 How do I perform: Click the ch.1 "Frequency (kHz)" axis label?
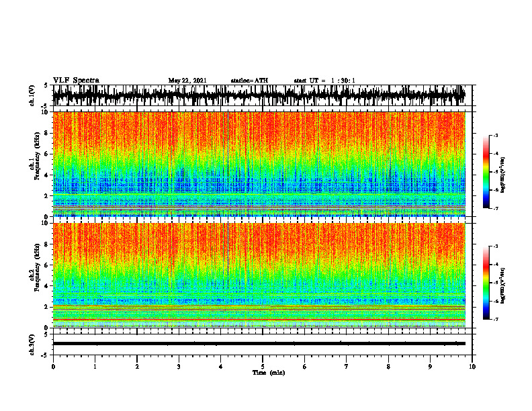38,156
